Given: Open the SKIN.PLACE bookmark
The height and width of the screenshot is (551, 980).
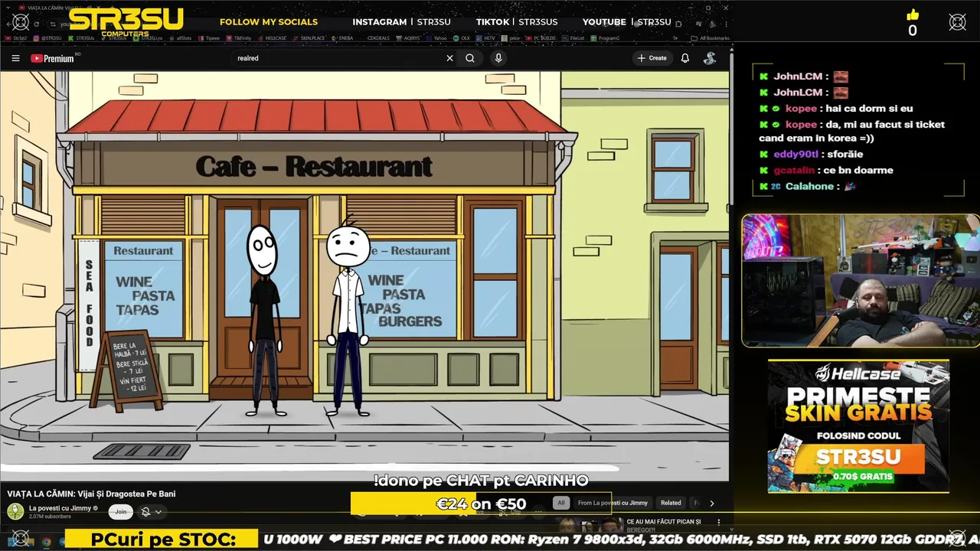Looking at the screenshot, I should click(309, 37).
